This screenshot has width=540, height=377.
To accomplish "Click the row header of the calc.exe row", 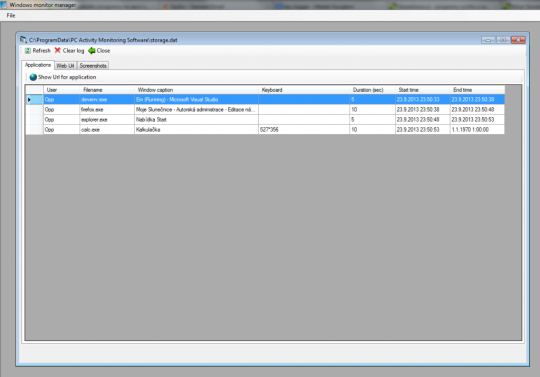I will pos(34,129).
